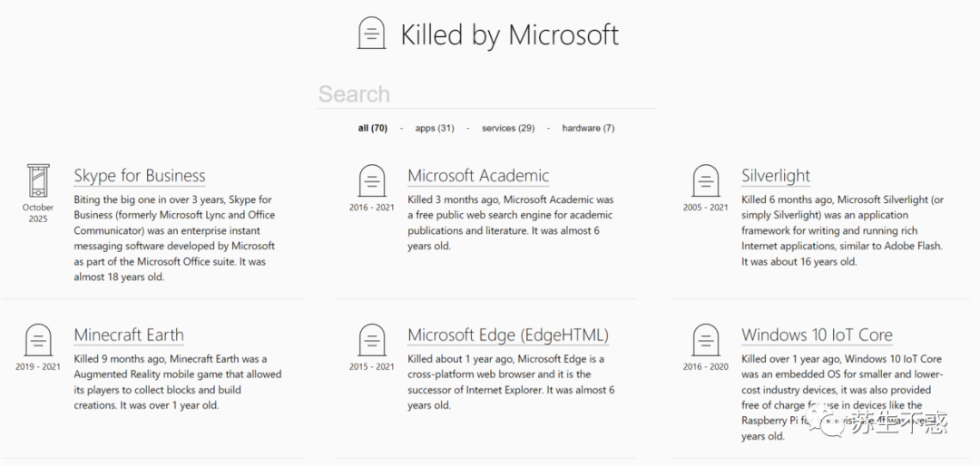Click the 2015 - 2021 date for Microsoft Edge

click(x=372, y=366)
